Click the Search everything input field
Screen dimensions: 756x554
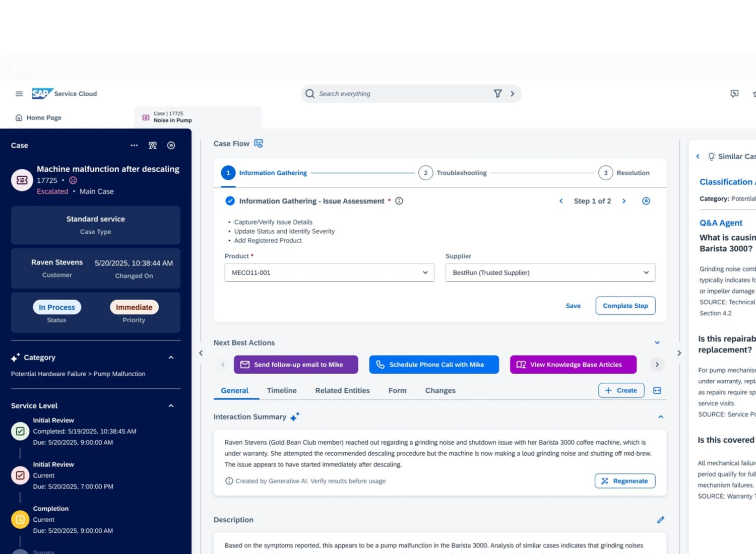pyautogui.click(x=398, y=94)
